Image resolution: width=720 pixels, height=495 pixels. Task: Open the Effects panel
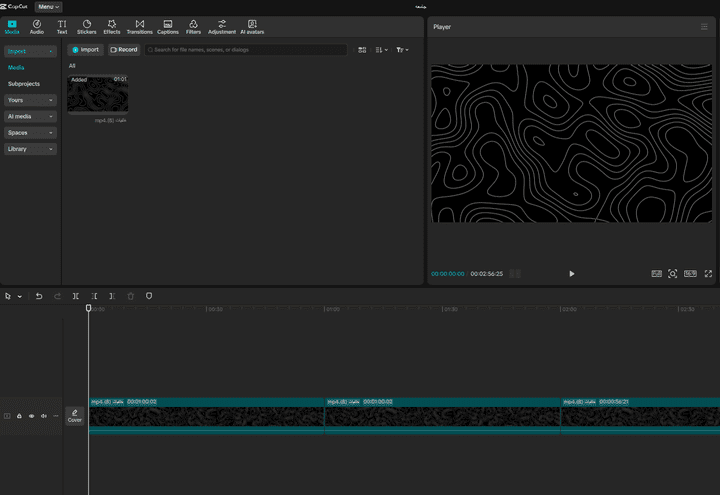coord(112,26)
